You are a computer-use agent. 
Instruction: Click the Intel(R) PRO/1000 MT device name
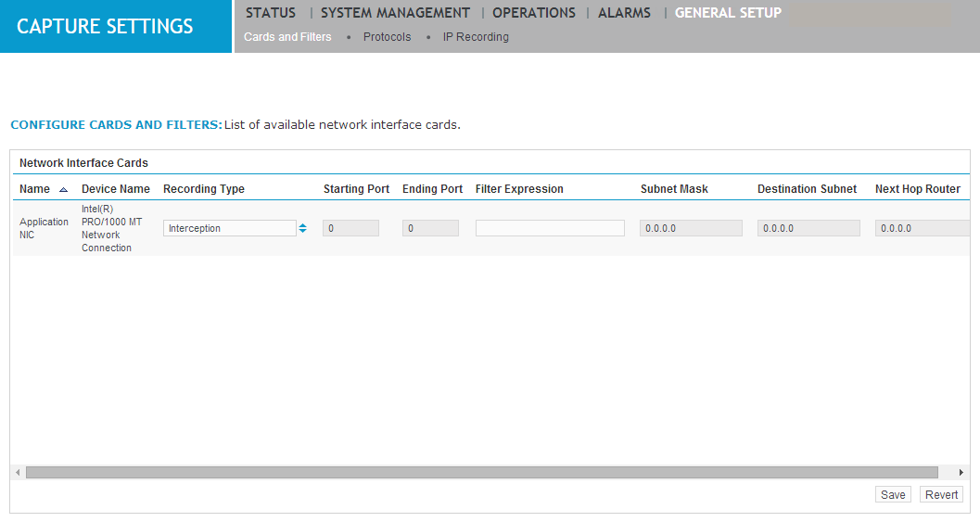pyautogui.click(x=112, y=228)
